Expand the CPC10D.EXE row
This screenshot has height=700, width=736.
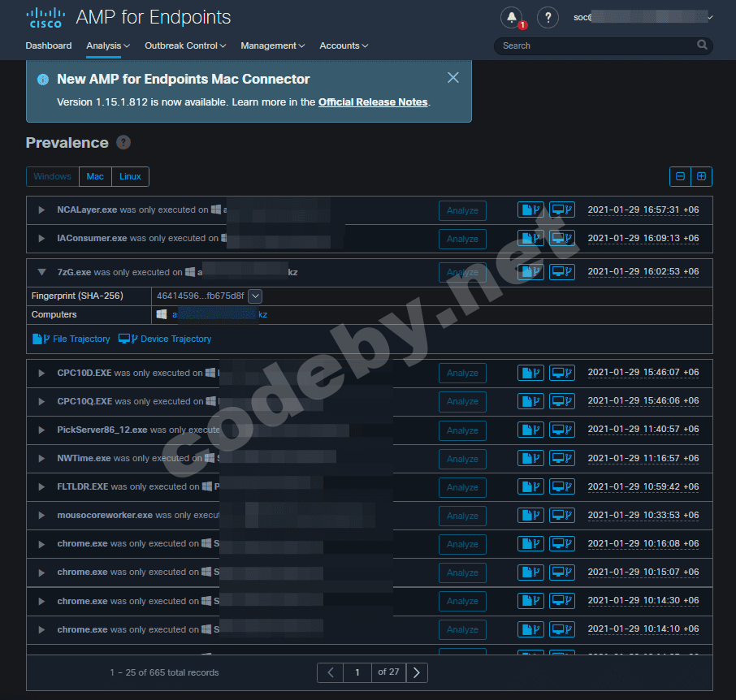coord(41,373)
